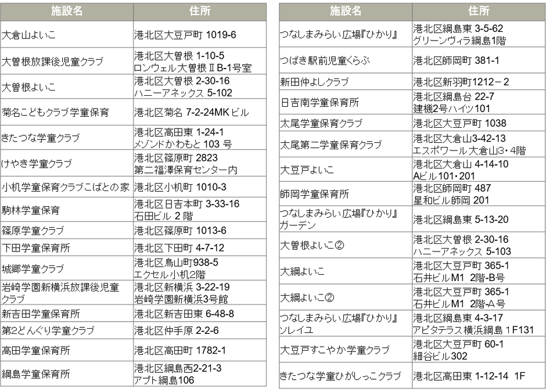The height and width of the screenshot is (392, 546).
Task: Click 大豆戸すこやか学童クラブ entry
Action: coord(335,350)
